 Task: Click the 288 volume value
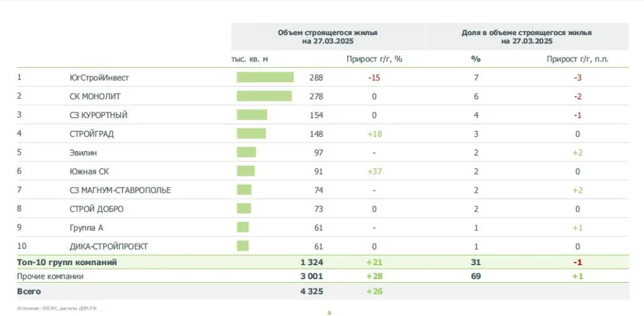tap(316, 78)
